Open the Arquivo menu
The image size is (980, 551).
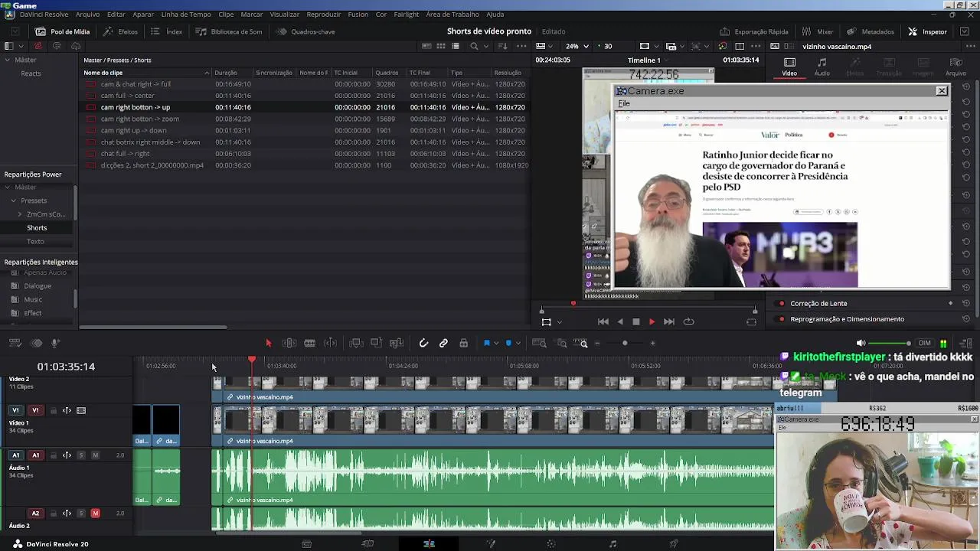point(87,15)
